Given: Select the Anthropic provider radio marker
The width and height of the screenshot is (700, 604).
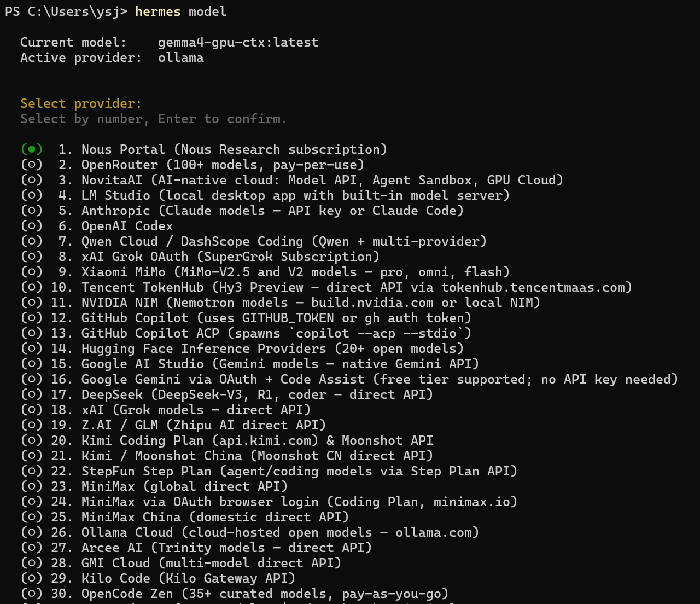Looking at the screenshot, I should [x=32, y=211].
